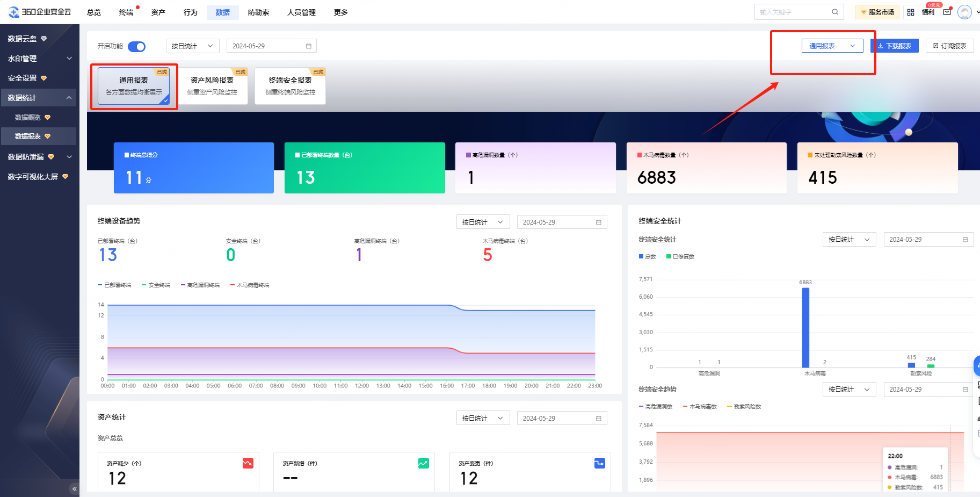Toggle the 开启功能 switch
Image resolution: width=980 pixels, height=497 pixels.
point(136,47)
